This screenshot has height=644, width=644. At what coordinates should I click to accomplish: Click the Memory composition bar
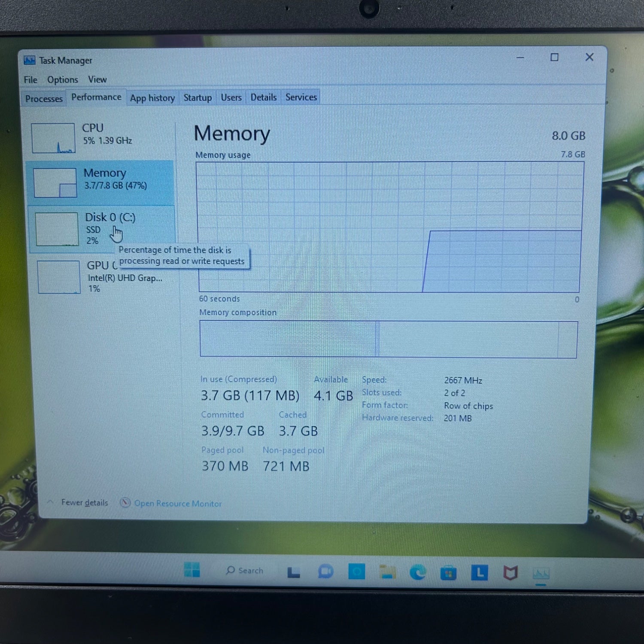(389, 339)
